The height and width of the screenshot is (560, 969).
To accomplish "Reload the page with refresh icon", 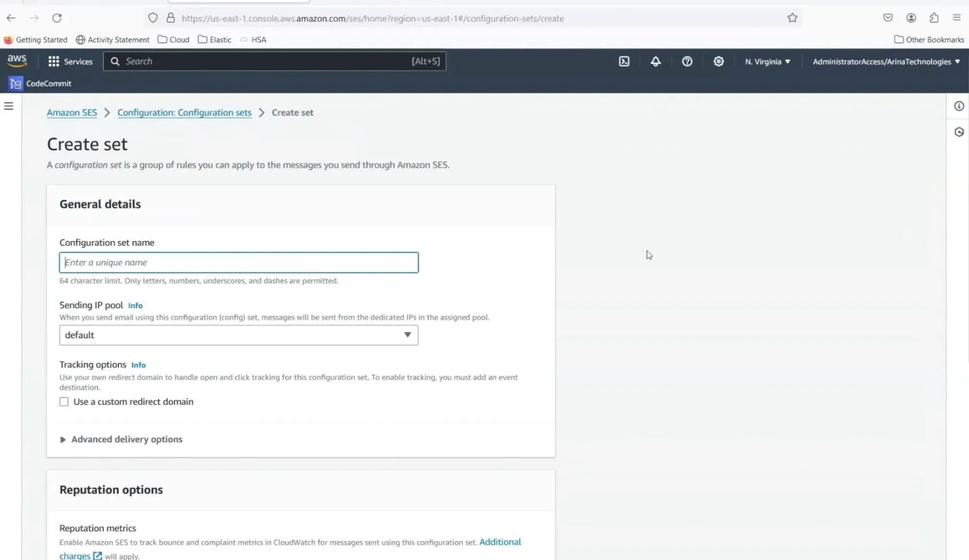I will pos(57,18).
